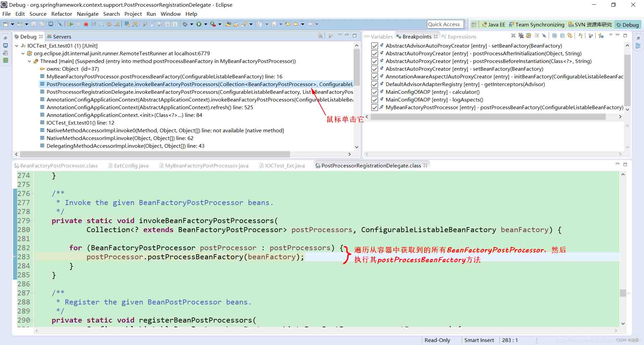Open the Window menu

[x=170, y=14]
